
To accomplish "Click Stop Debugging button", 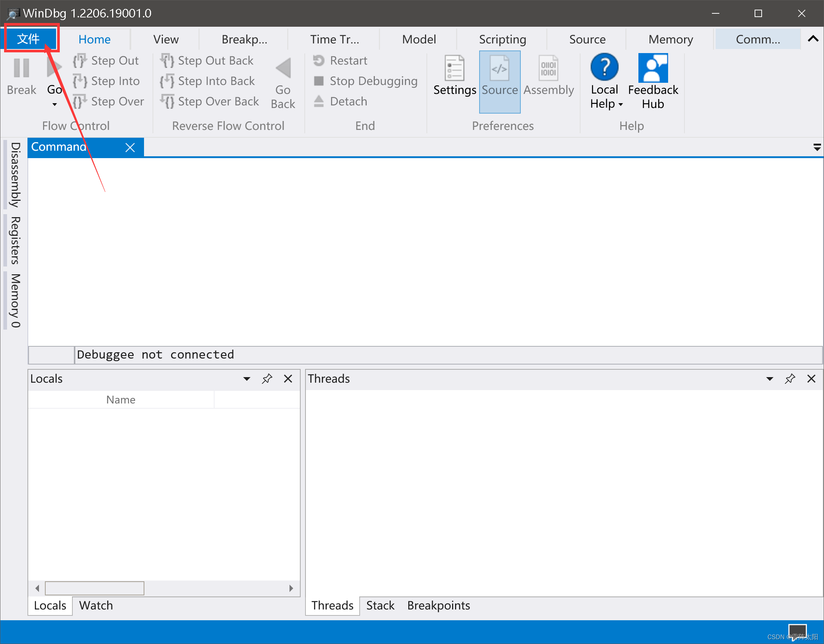I will point(365,81).
